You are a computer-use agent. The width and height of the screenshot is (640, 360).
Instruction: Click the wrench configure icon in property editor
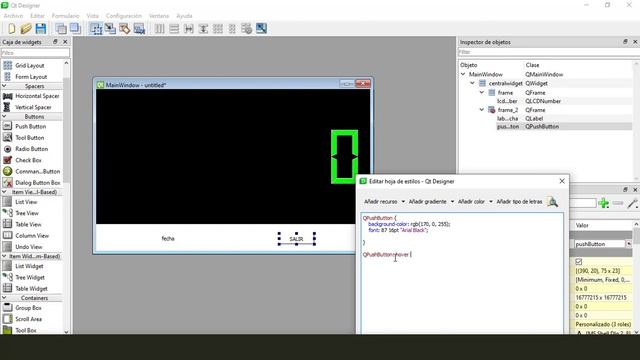[633, 203]
